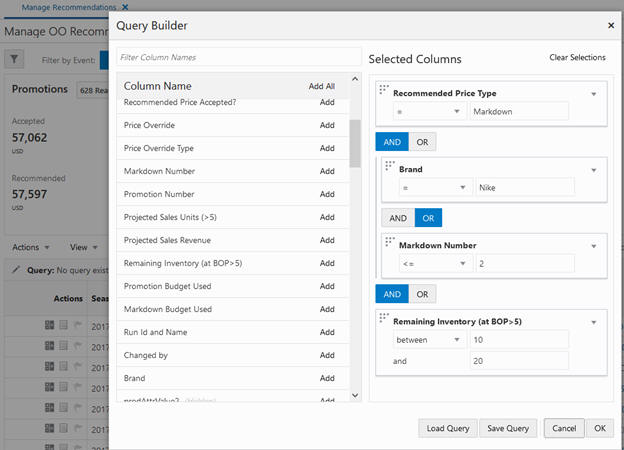
Task: Open operator dropdown for Markdown Number
Action: pyautogui.click(x=435, y=263)
